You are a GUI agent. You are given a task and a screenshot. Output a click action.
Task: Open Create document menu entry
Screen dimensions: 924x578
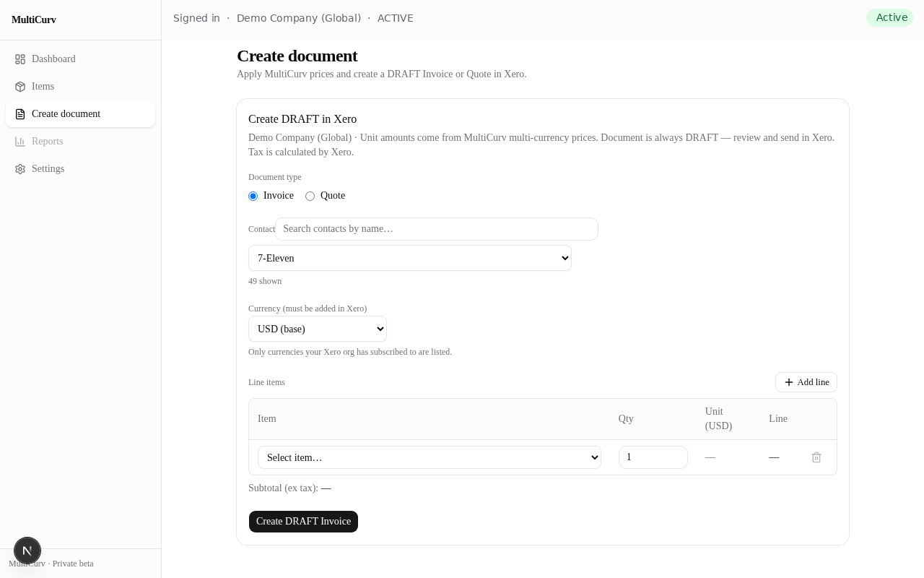[x=80, y=114]
